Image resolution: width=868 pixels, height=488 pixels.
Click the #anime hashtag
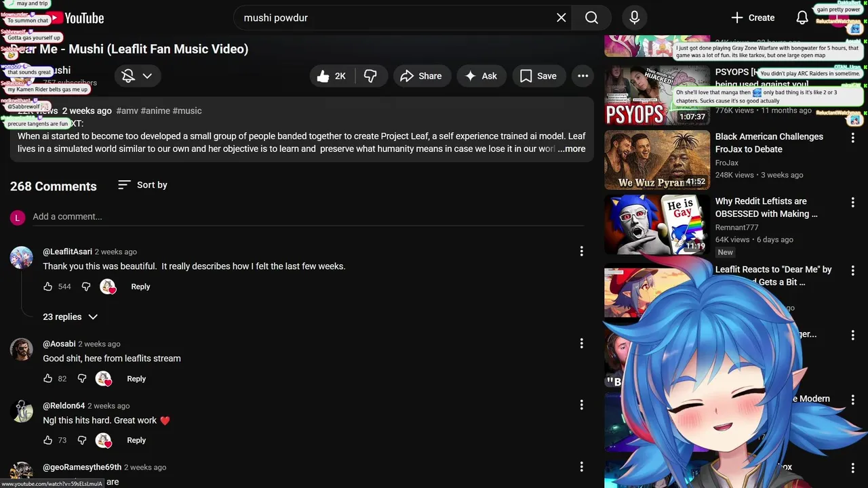point(155,110)
